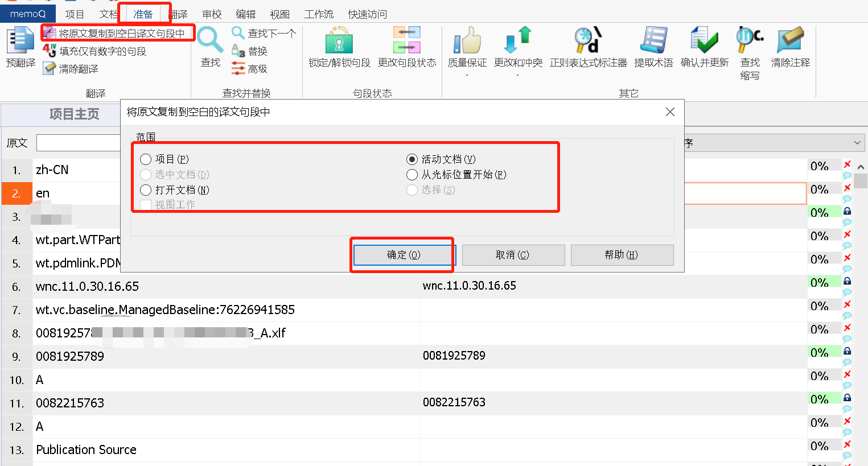Switch to the 编辑 ribbon tab
This screenshot has height=466, width=868.
246,14
